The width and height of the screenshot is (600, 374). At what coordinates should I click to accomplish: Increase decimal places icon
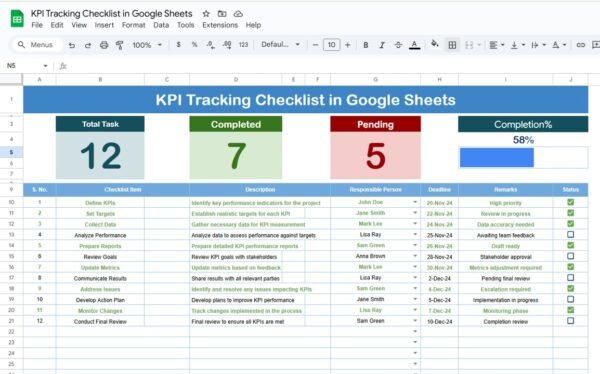[227, 45]
